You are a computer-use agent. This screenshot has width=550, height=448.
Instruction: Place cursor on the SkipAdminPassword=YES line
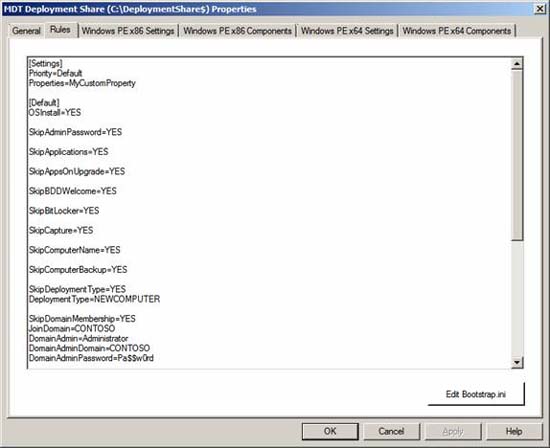coord(75,132)
